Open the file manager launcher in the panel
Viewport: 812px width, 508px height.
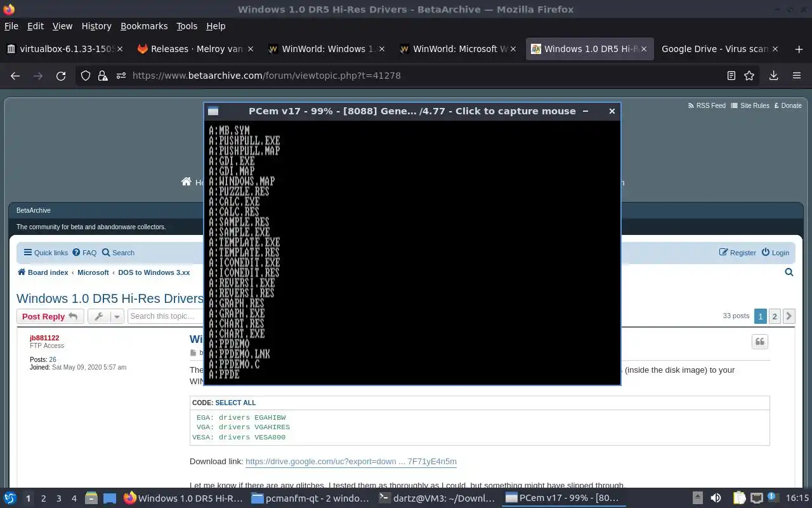coord(91,498)
